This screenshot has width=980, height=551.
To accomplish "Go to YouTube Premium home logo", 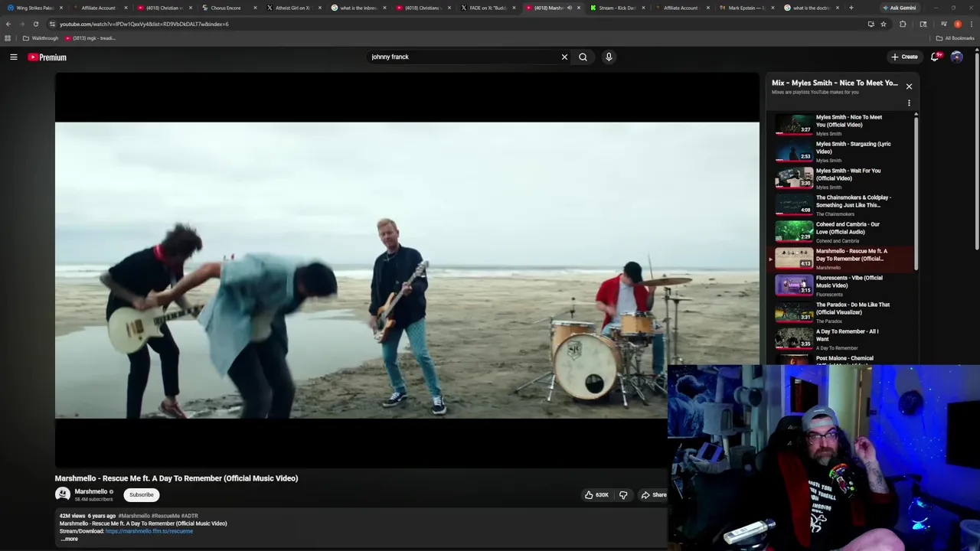I will 47,57.
